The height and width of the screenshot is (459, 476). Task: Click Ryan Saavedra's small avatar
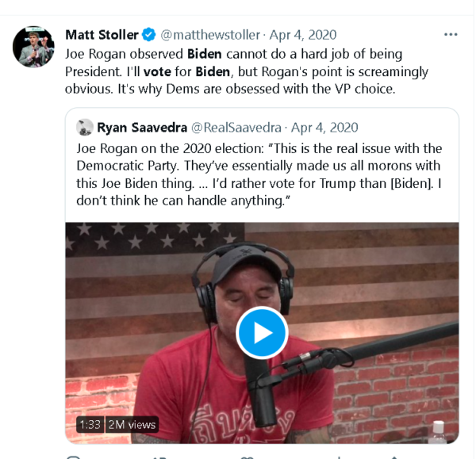84,128
